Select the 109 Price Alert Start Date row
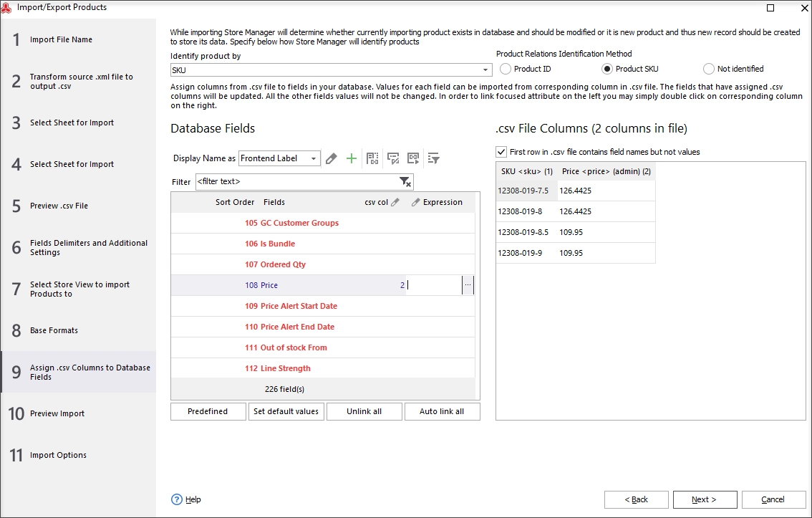 coord(323,306)
